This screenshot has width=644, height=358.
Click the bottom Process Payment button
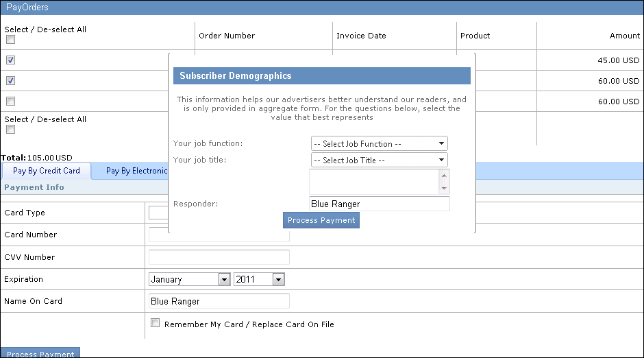pos(40,353)
